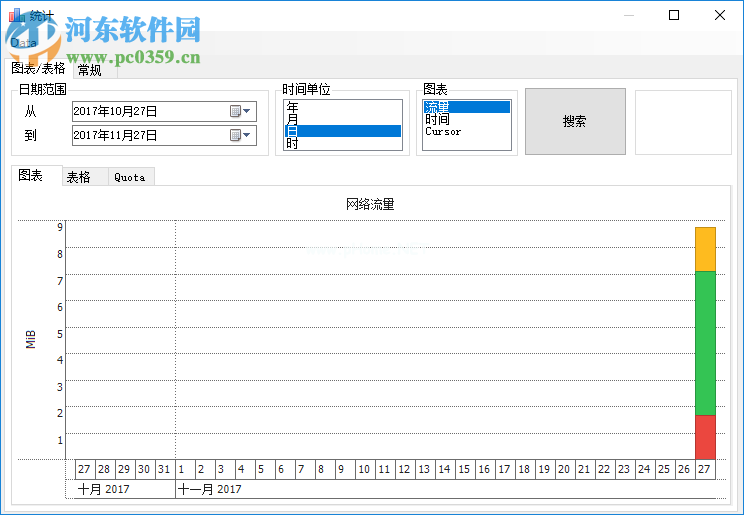
Task: Click the yellow segment of the day 27 bar
Action: [x=705, y=249]
